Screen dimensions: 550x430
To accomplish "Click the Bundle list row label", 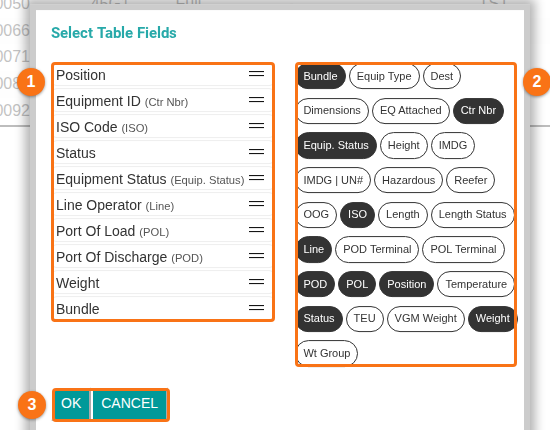I will [x=78, y=309].
